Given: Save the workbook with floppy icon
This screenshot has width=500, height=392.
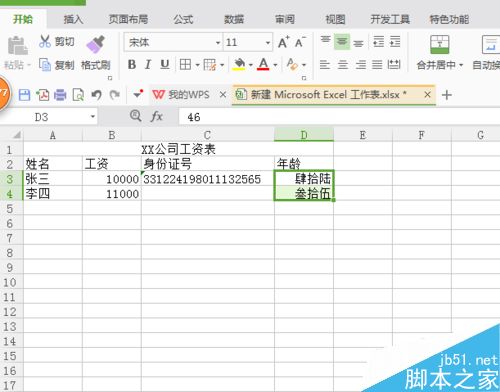Looking at the screenshot, I should pos(24,95).
